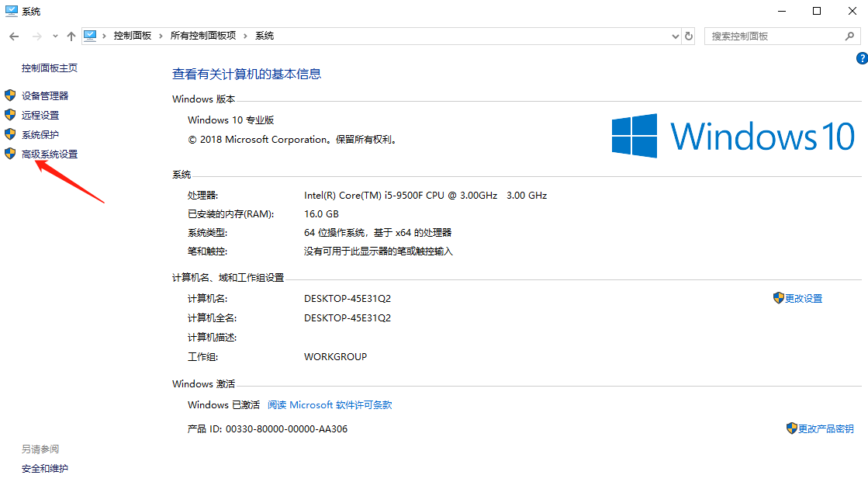Image resolution: width=868 pixels, height=489 pixels.
Task: Open help via the blue question mark icon
Action: (x=861, y=58)
